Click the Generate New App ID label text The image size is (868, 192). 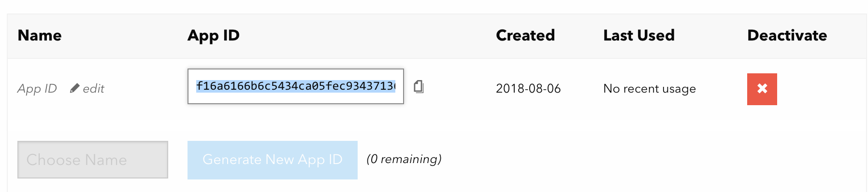[273, 160]
